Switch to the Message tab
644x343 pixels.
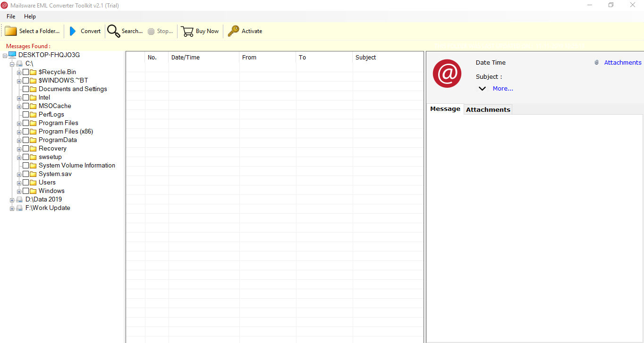click(x=445, y=109)
